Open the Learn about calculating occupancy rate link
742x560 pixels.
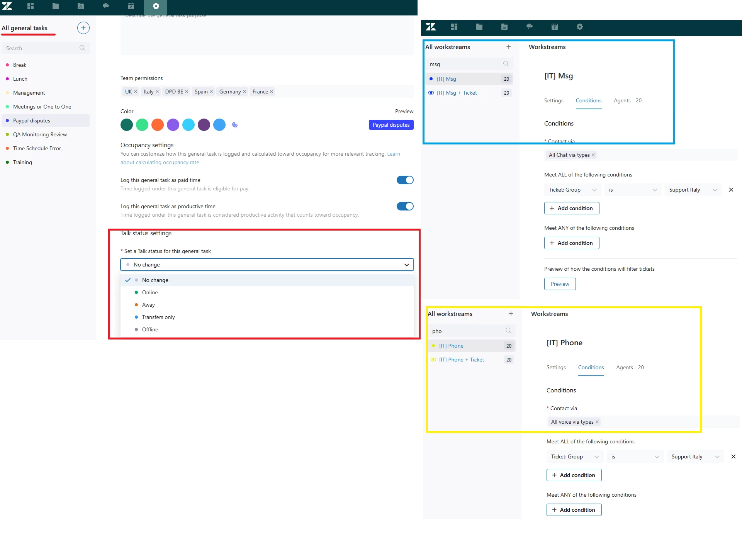click(x=160, y=162)
